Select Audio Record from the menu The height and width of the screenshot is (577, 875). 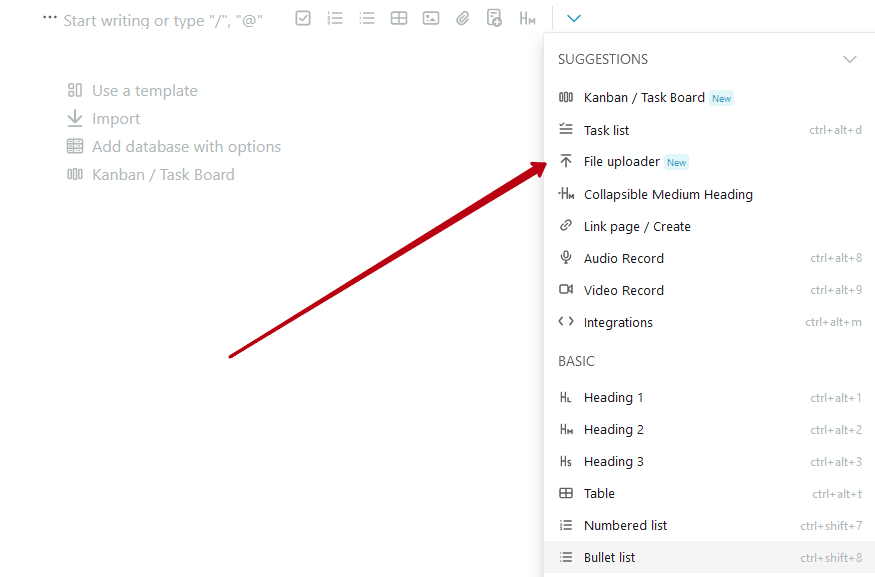click(x=709, y=258)
